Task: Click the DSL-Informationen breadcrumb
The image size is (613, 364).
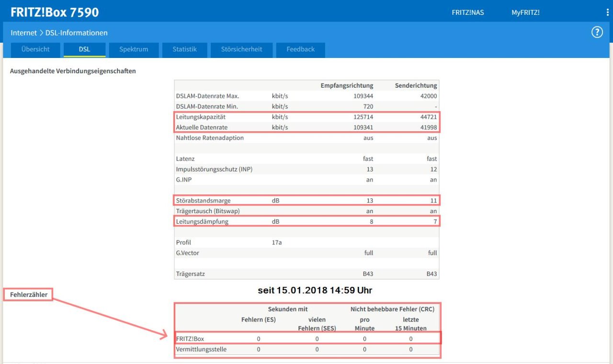Action: (77, 33)
